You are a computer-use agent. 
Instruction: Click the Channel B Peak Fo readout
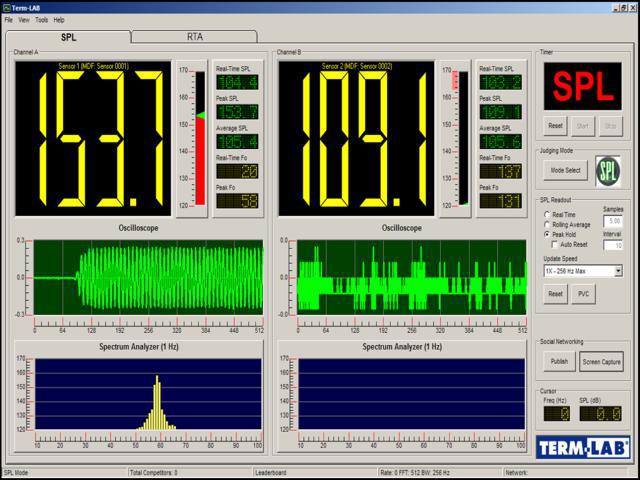coord(499,201)
